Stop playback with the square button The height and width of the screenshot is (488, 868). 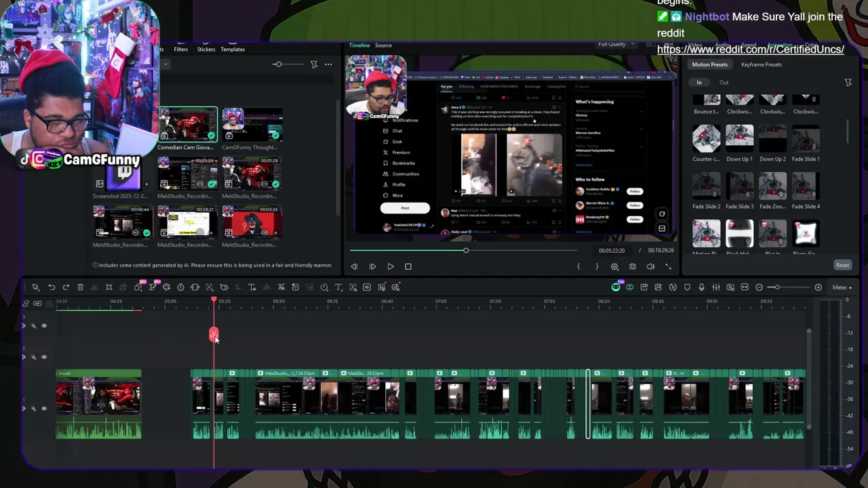[408, 266]
